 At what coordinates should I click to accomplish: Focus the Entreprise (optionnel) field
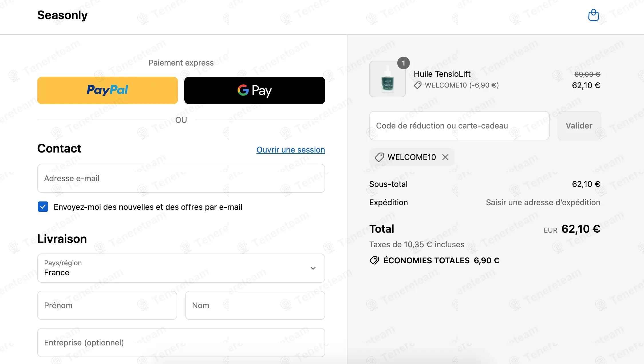click(181, 343)
